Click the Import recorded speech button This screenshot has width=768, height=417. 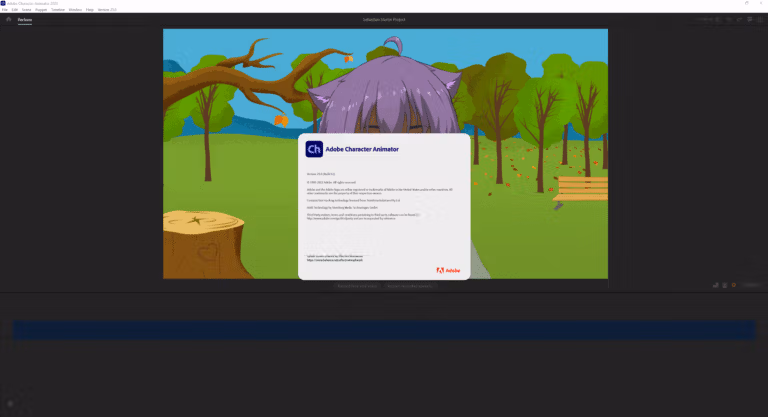(410, 286)
